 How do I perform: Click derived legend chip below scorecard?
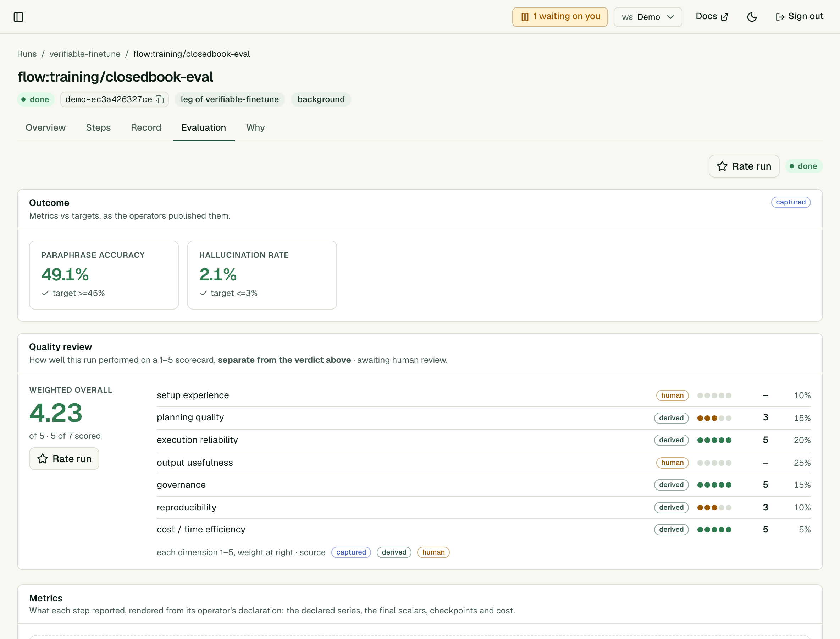[394, 552]
